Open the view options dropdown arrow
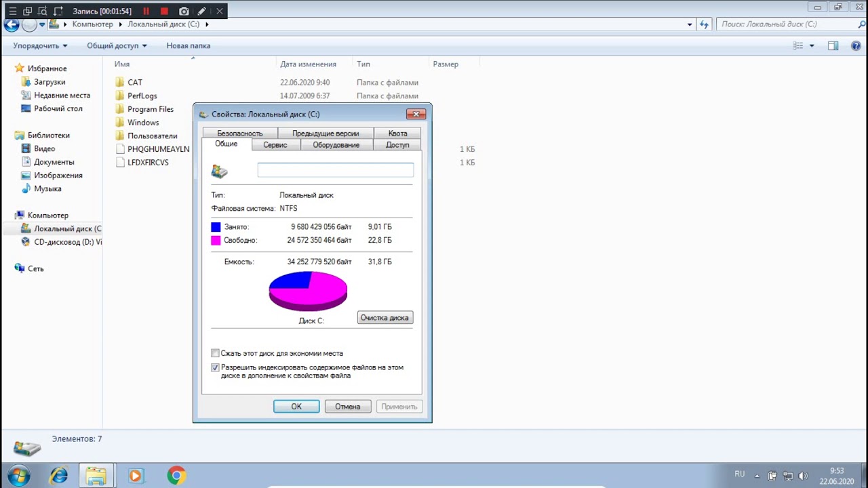The image size is (868, 488). (812, 45)
